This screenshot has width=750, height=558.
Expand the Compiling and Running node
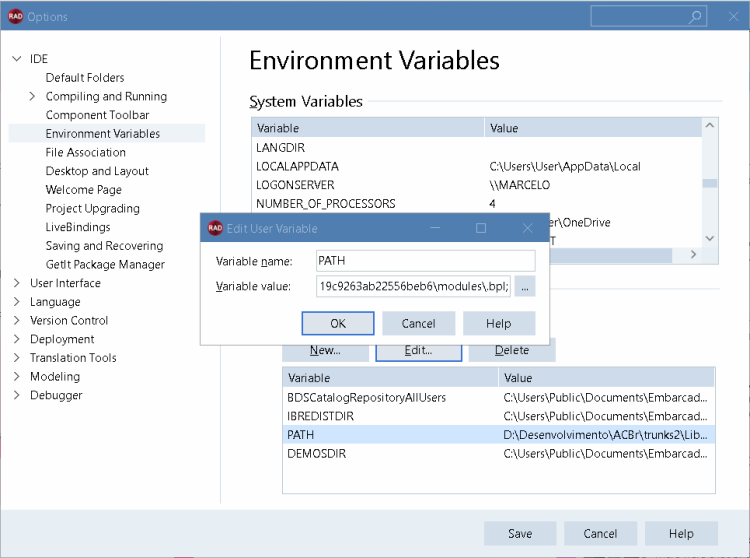(32, 96)
